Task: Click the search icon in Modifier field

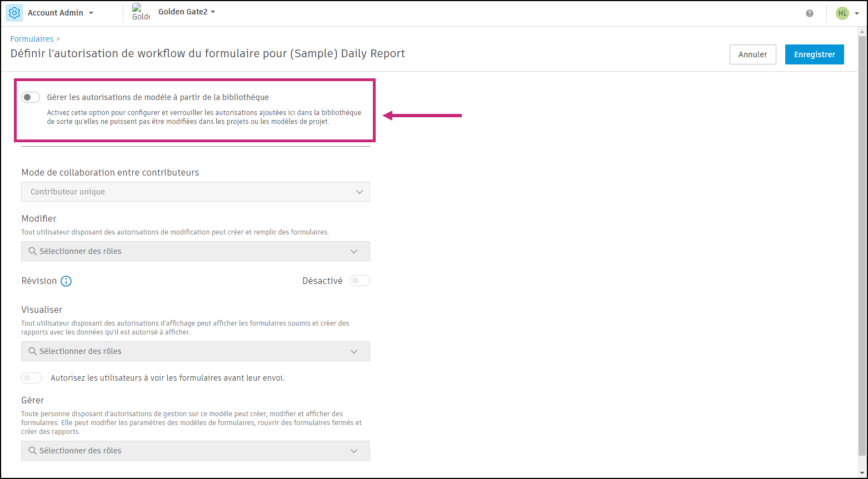Action: (33, 251)
